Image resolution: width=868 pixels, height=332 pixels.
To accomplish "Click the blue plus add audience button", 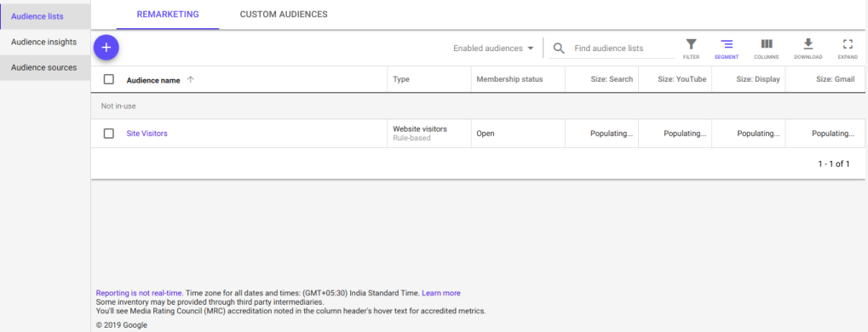I will point(106,48).
